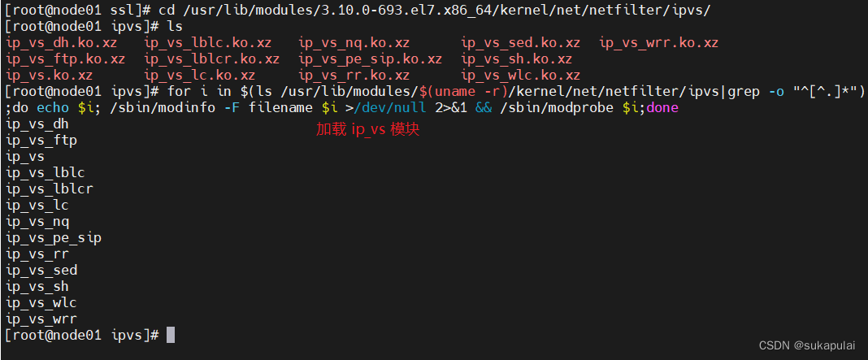This screenshot has width=868, height=360.
Task: Click the ip_vs_nq.ko.xz module file
Action: pos(354,42)
